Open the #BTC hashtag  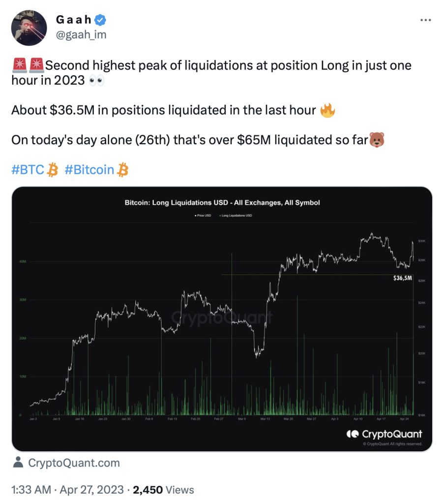coord(29,170)
